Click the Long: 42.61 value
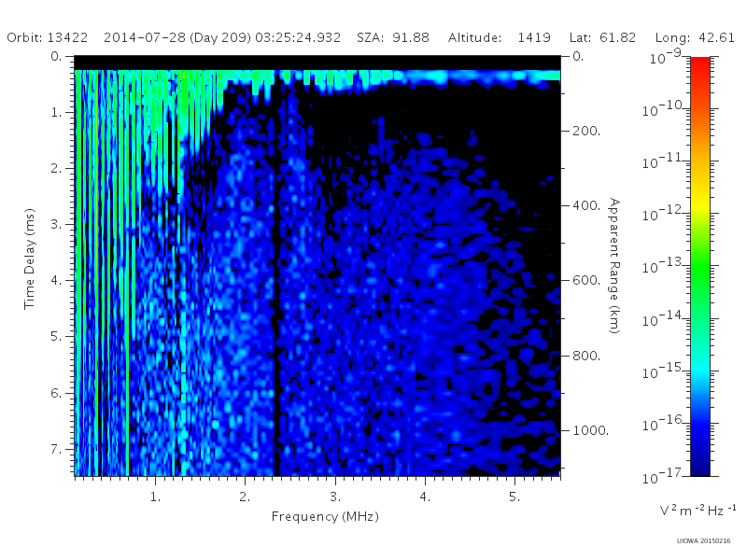747x560 pixels. pos(695,37)
